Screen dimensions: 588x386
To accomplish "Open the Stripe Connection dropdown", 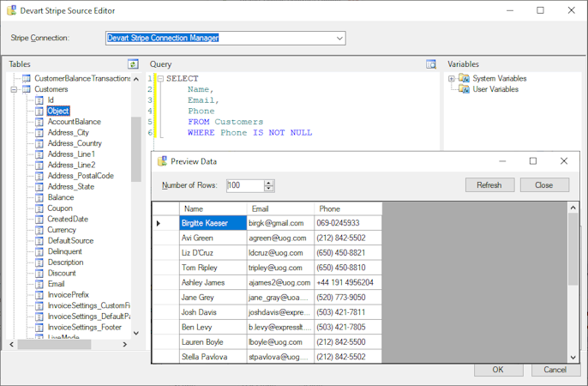I will (x=339, y=38).
